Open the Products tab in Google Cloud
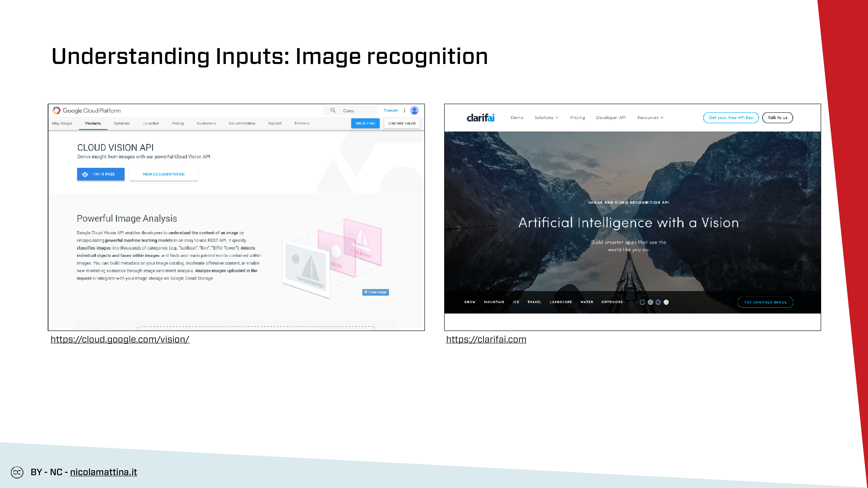This screenshot has height=488, width=868. tap(93, 124)
